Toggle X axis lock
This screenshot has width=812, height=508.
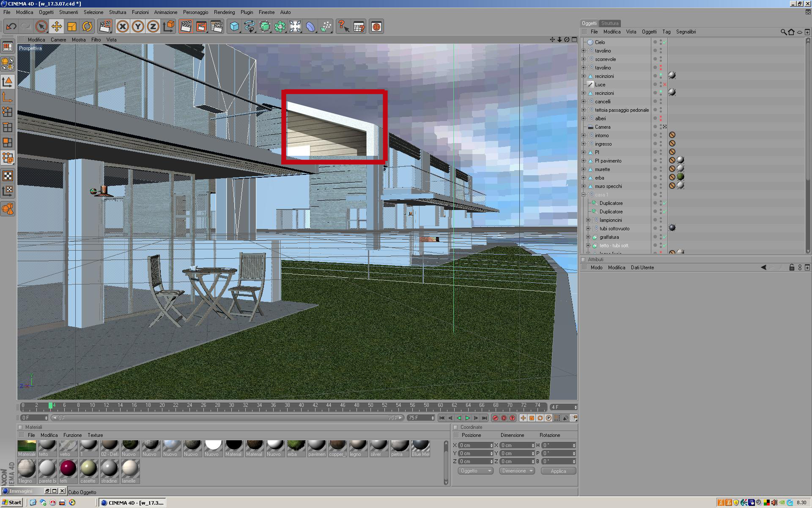click(123, 27)
